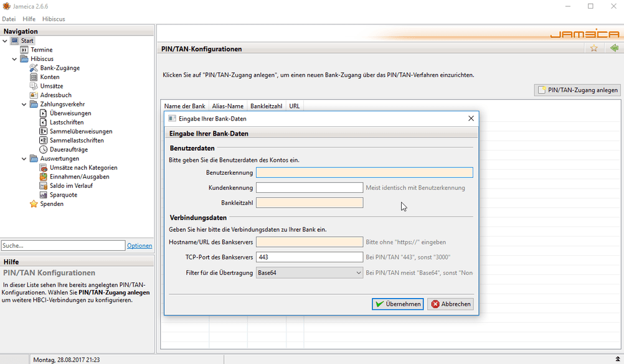Screen dimensions: 624x364
Task: Click PIN/TAN-Zugang anlegen button
Action: click(577, 90)
